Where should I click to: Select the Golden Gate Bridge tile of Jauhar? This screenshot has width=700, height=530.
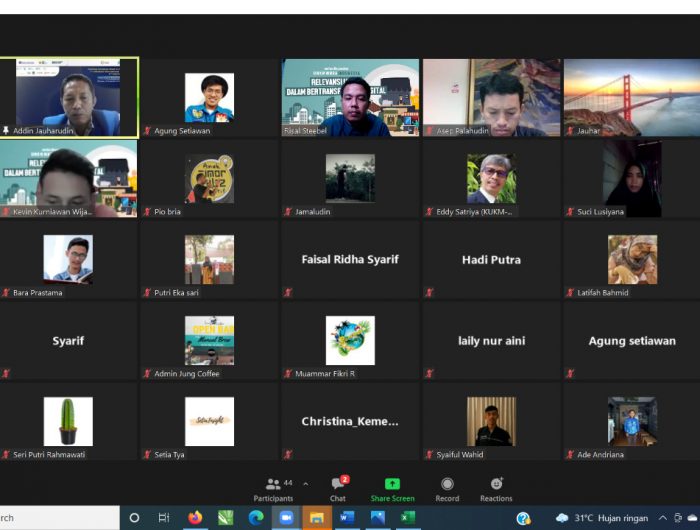click(632, 96)
